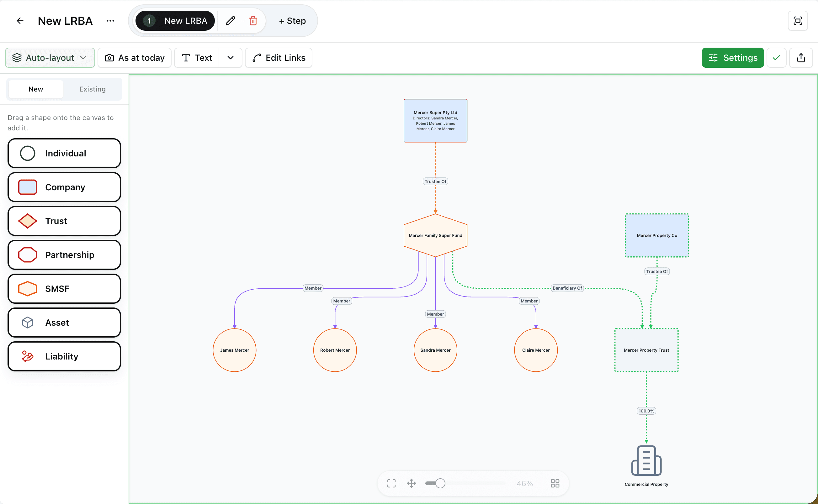The height and width of the screenshot is (504, 818).
Task: Select the Liability shape
Action: coord(64,356)
